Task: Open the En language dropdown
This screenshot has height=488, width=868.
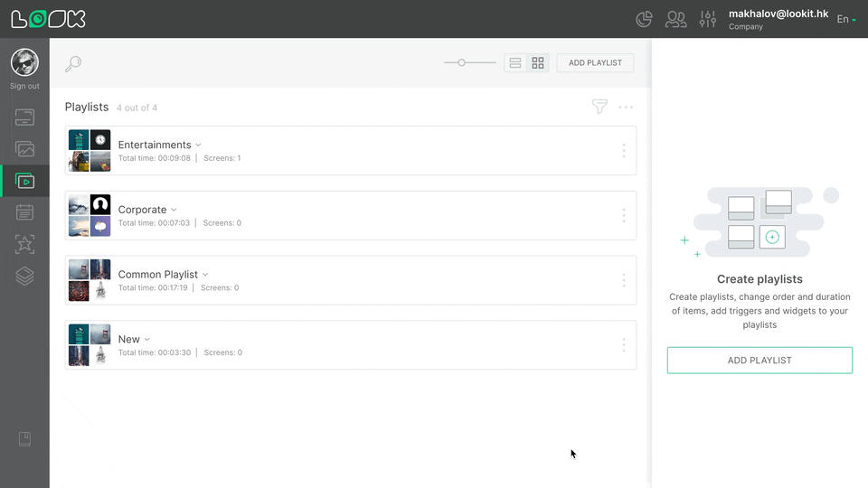Action: (x=845, y=19)
